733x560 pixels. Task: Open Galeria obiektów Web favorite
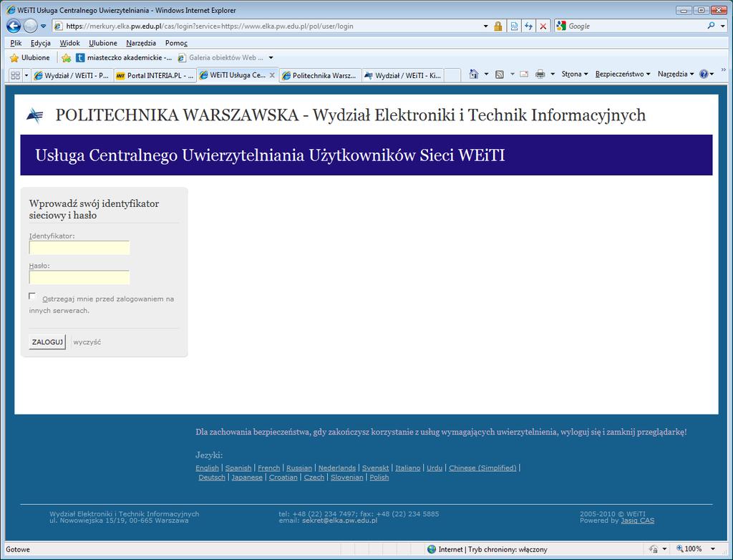pyautogui.click(x=220, y=57)
